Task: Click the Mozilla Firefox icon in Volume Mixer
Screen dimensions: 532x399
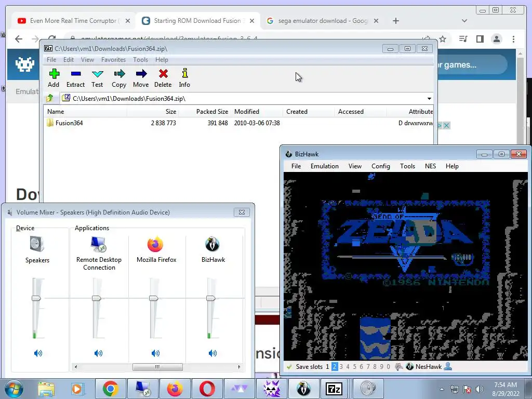Action: (x=155, y=244)
